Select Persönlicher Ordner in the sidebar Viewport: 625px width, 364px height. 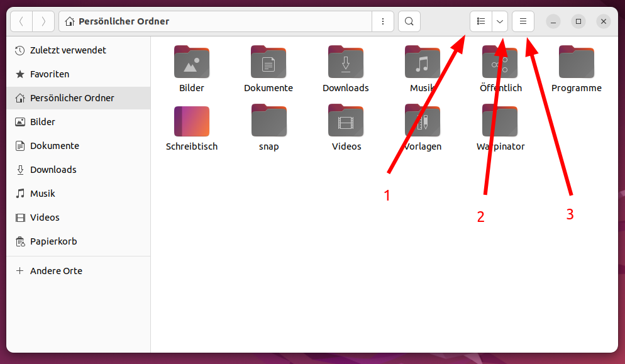point(79,98)
